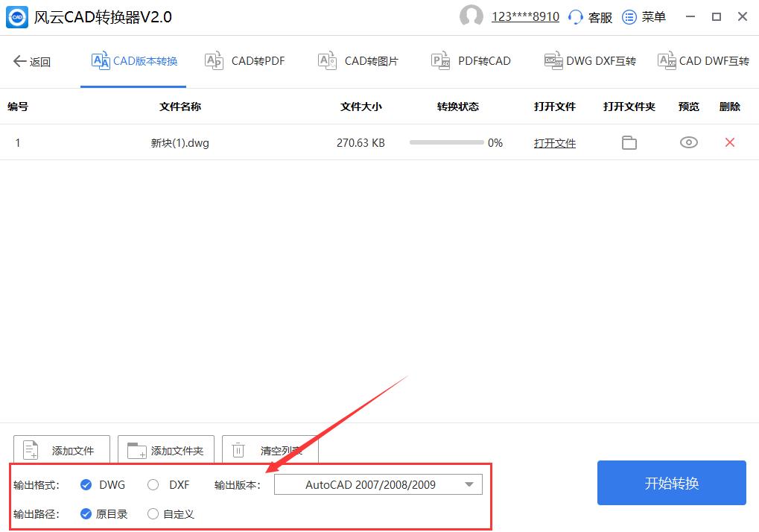Open CAD DWF互转 conversion mode
The image size is (759, 532).
(x=704, y=61)
